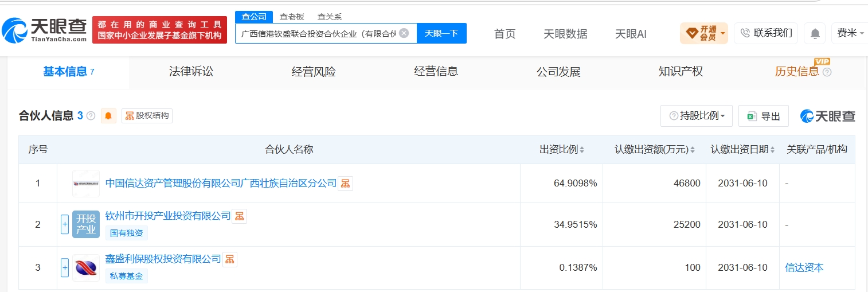Clear the search box with X icon
The image size is (868, 292).
404,33
